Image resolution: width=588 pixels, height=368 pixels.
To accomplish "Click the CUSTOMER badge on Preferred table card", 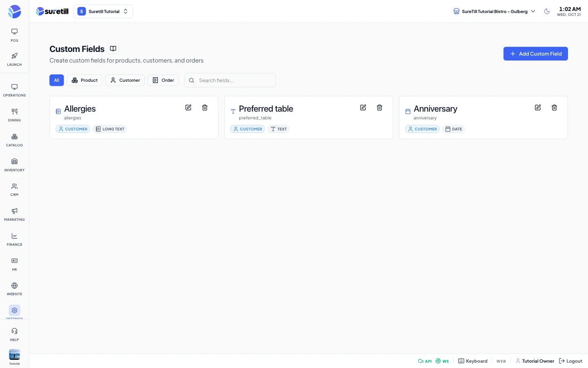I will tap(247, 129).
